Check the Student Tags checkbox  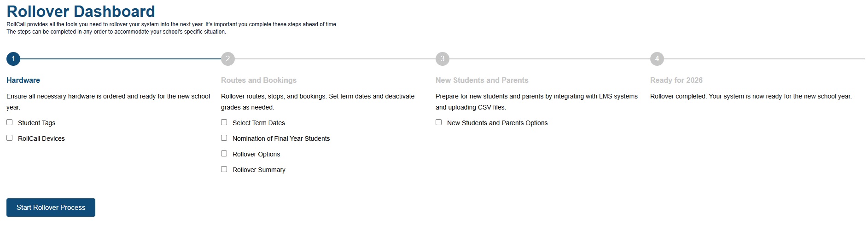coord(10,122)
